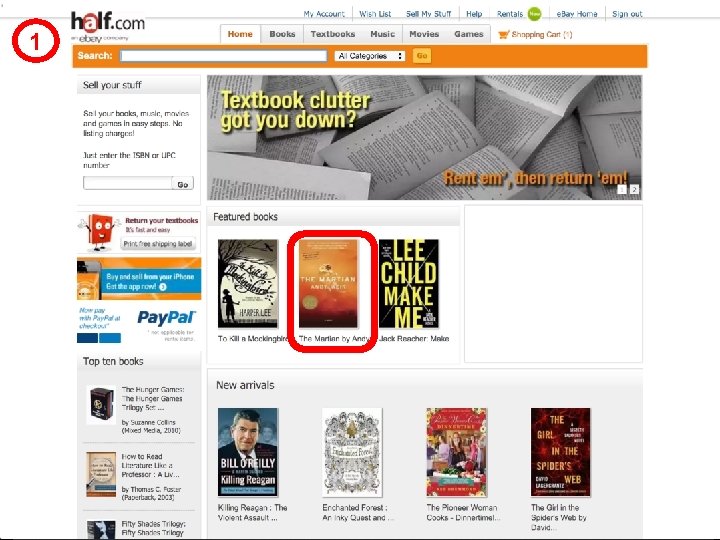Switch to banner slide 1

622,189
